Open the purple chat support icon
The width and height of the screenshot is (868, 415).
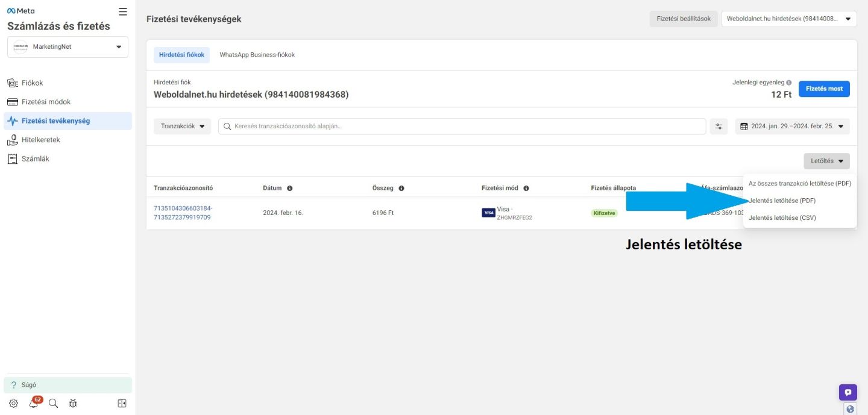pyautogui.click(x=848, y=392)
